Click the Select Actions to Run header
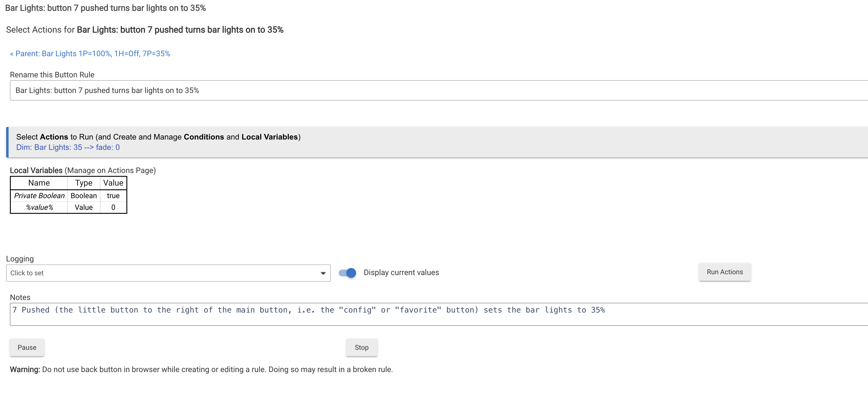 pos(158,137)
